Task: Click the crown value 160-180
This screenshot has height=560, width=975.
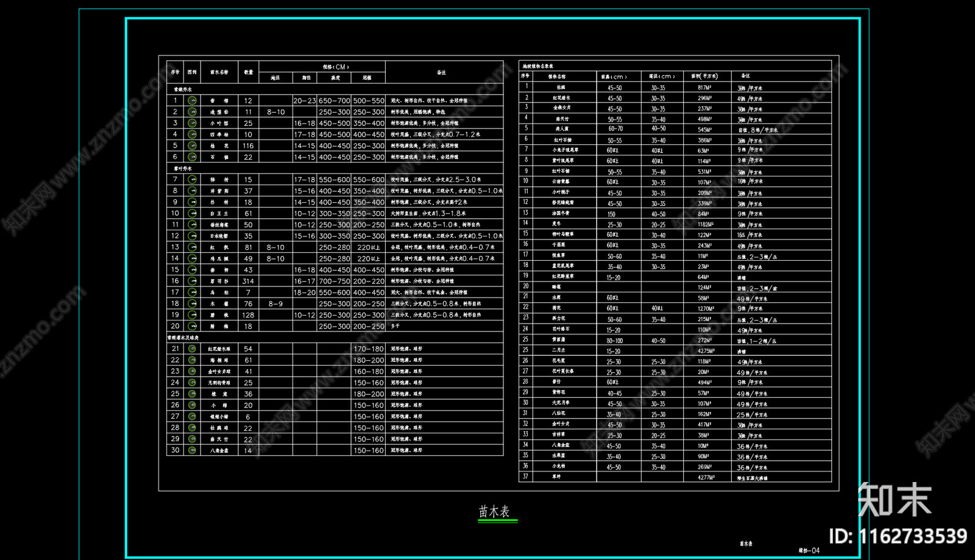Action: point(369,371)
